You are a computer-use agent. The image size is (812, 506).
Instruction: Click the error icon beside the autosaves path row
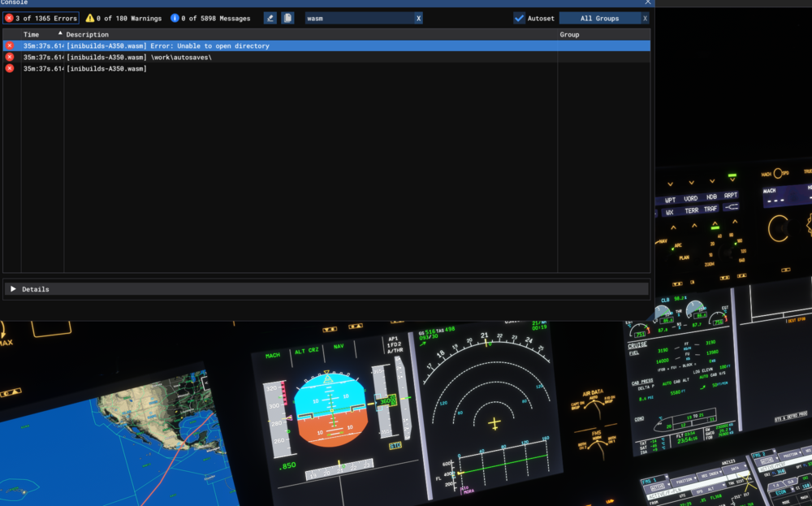click(9, 57)
